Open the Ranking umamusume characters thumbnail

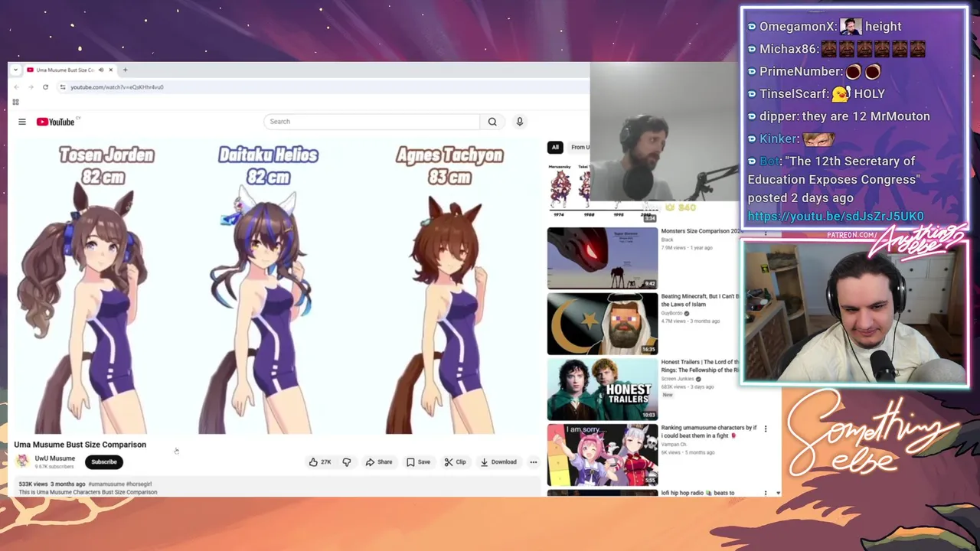[603, 455]
